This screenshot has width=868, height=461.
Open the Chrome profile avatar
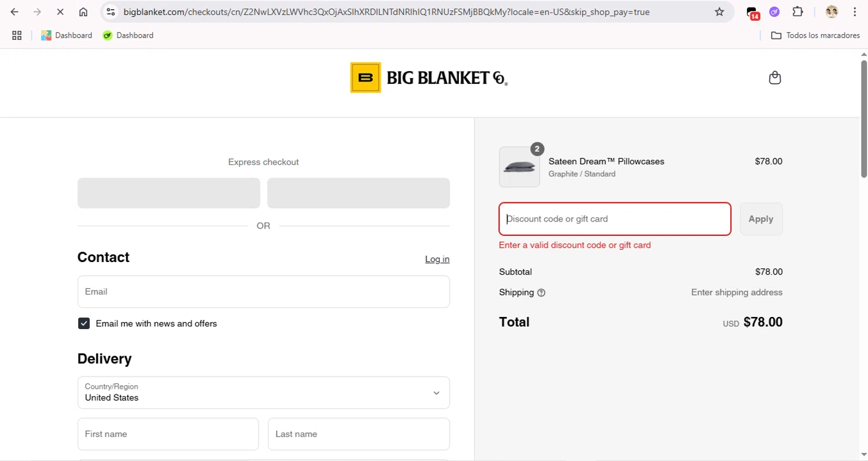(x=832, y=12)
